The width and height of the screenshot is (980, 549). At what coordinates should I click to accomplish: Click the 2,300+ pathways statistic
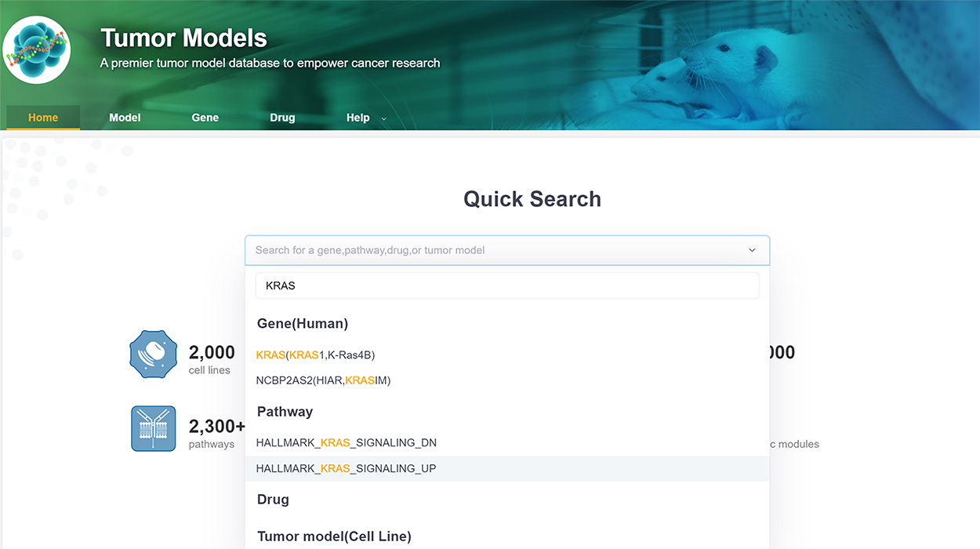point(216,433)
